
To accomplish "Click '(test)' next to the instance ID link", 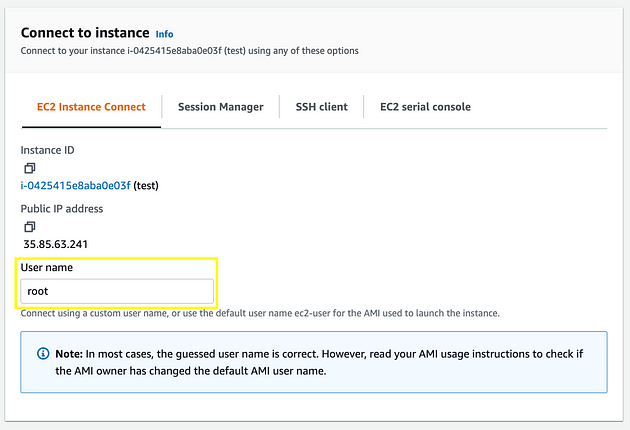I will 146,185.
